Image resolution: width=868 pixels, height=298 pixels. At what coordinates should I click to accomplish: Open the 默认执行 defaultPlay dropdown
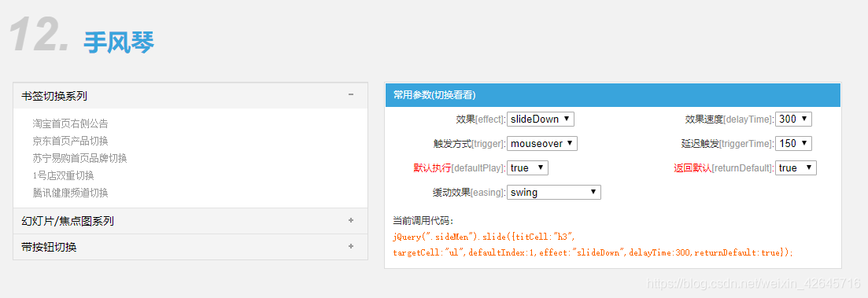coord(527,167)
